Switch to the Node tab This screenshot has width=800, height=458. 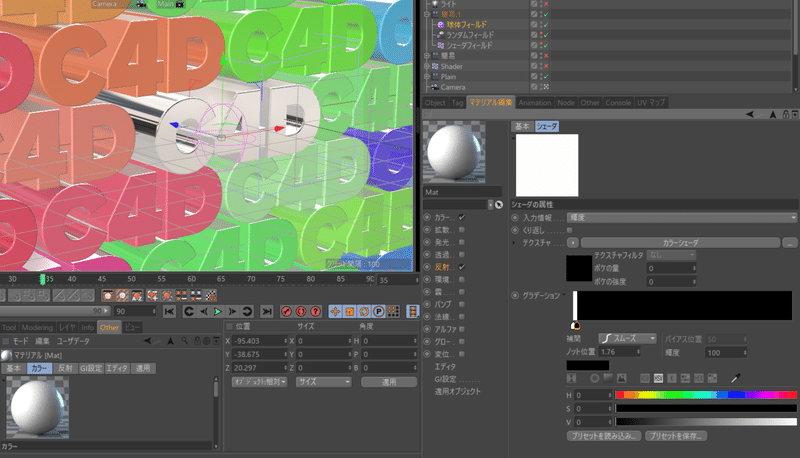[x=566, y=103]
